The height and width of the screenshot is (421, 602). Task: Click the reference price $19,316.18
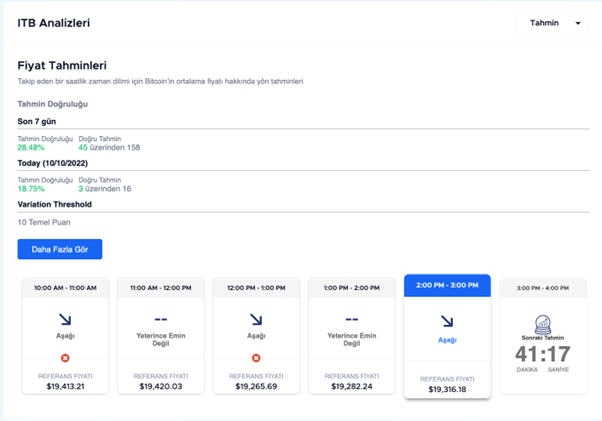447,390
